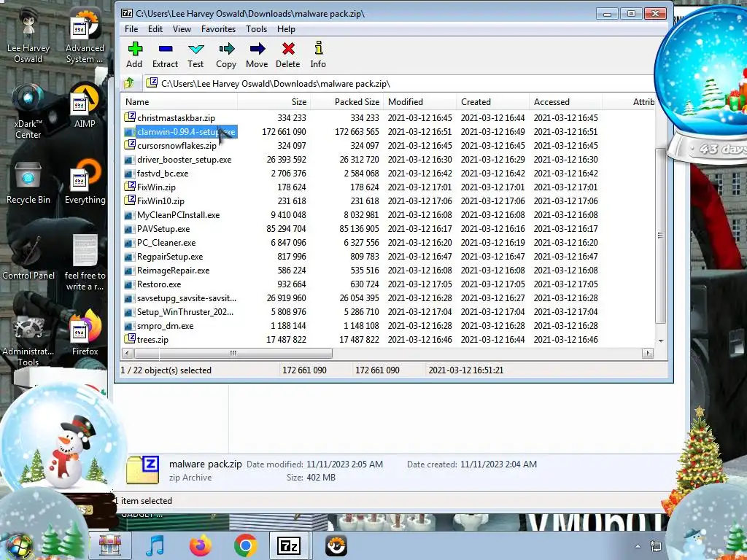Click the 7-Zip taskbar button
Image resolution: width=747 pixels, height=560 pixels.
289,545
